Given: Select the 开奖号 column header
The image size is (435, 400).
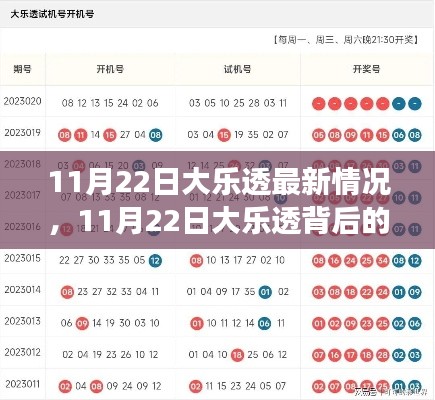Looking at the screenshot, I should pyautogui.click(x=366, y=69).
